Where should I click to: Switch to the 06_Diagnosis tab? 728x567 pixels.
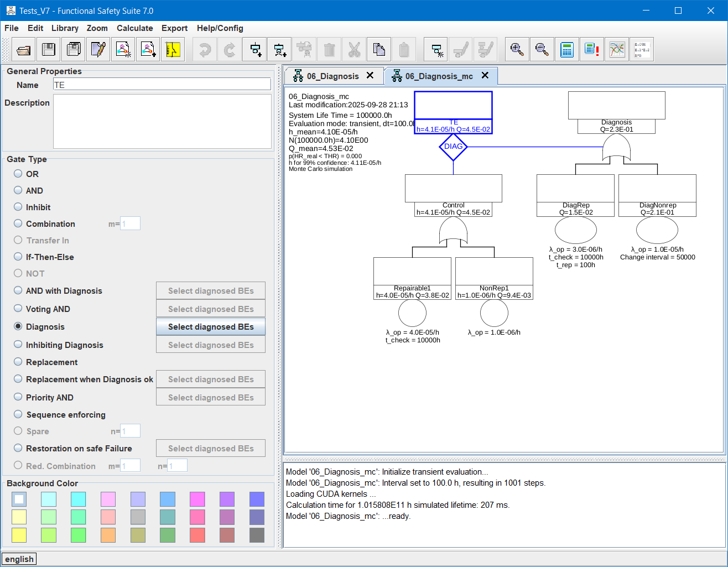pos(332,76)
